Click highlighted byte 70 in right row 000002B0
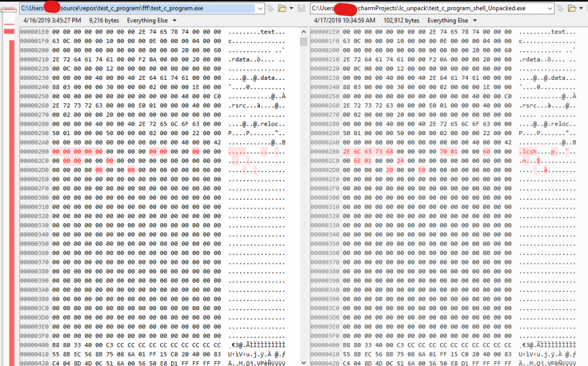 pos(443,152)
